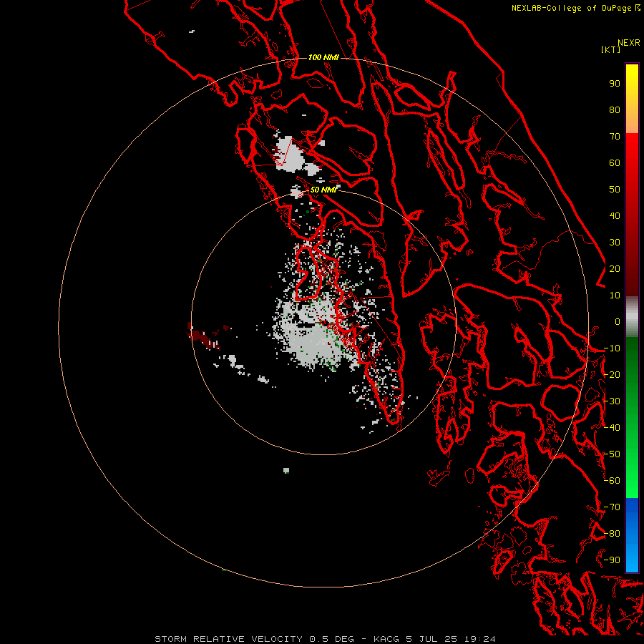Click the -30 value on the velocity scale
Viewport: 644px width, 644px height.
[x=613, y=401]
